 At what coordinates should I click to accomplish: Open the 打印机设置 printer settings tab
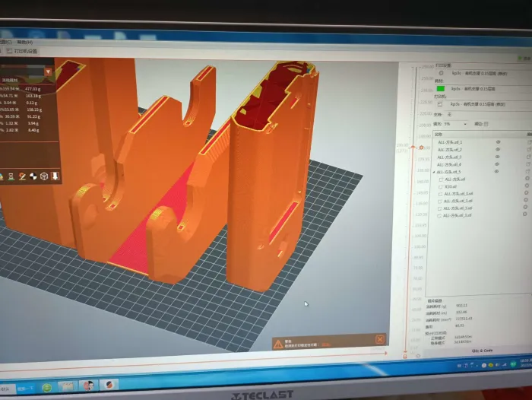(28, 51)
